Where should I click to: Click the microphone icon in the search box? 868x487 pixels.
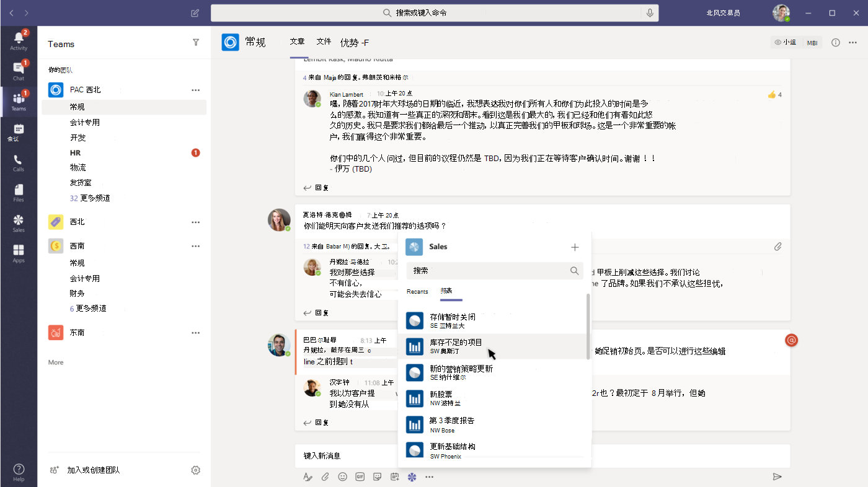tap(650, 12)
